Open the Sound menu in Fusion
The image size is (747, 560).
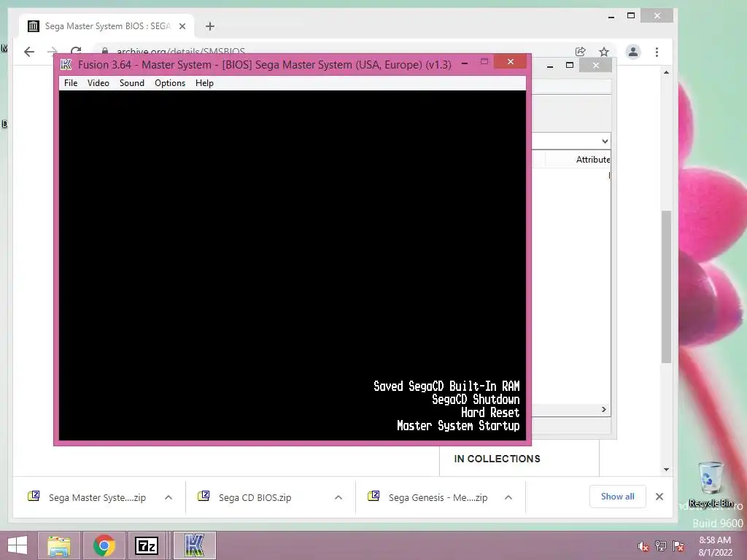[x=131, y=83]
